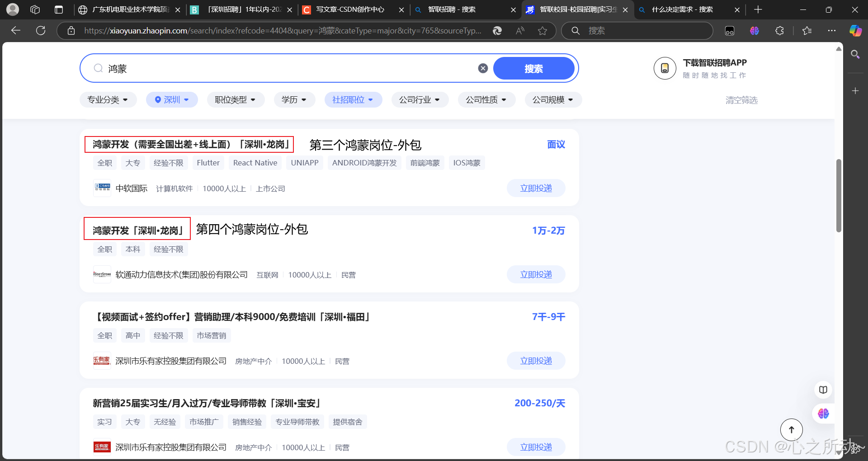Open a new browser tab
868x461 pixels.
tap(758, 9)
